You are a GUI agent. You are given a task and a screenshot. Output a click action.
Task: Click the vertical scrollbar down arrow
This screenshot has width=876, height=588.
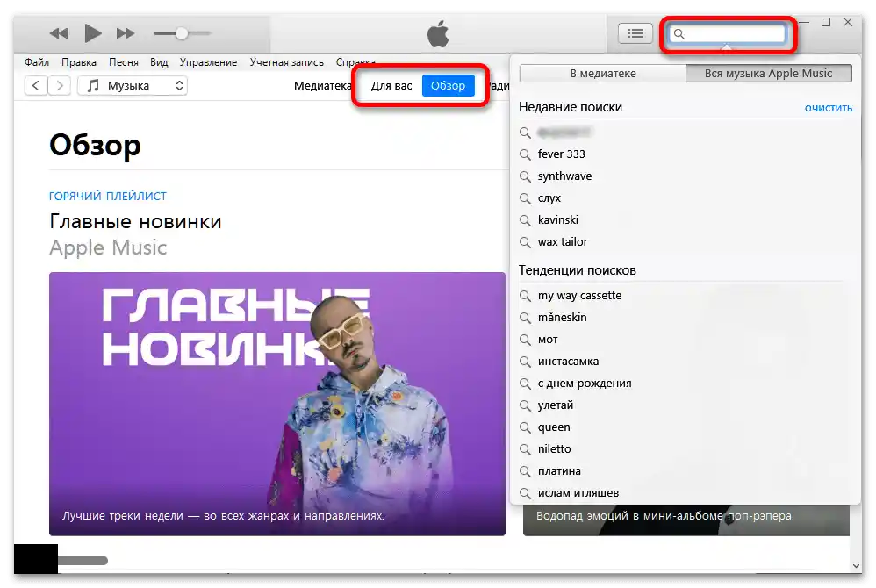[856, 566]
